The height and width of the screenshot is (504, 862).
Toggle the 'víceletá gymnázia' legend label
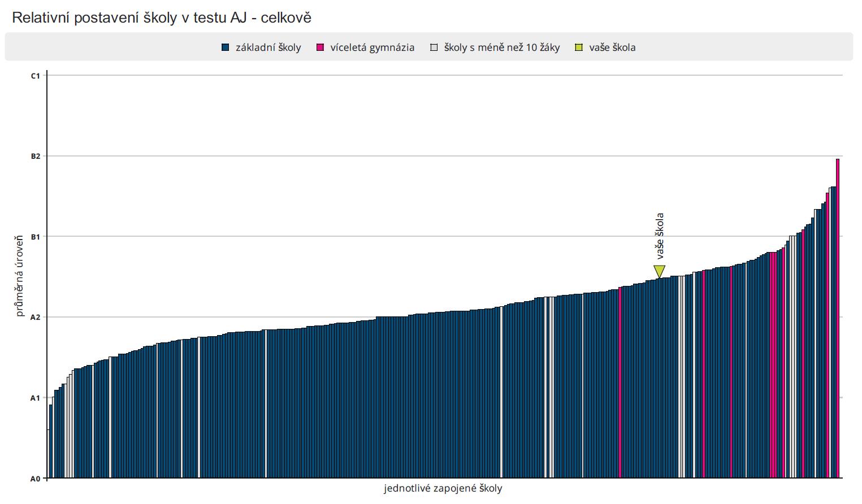pyautogui.click(x=372, y=48)
